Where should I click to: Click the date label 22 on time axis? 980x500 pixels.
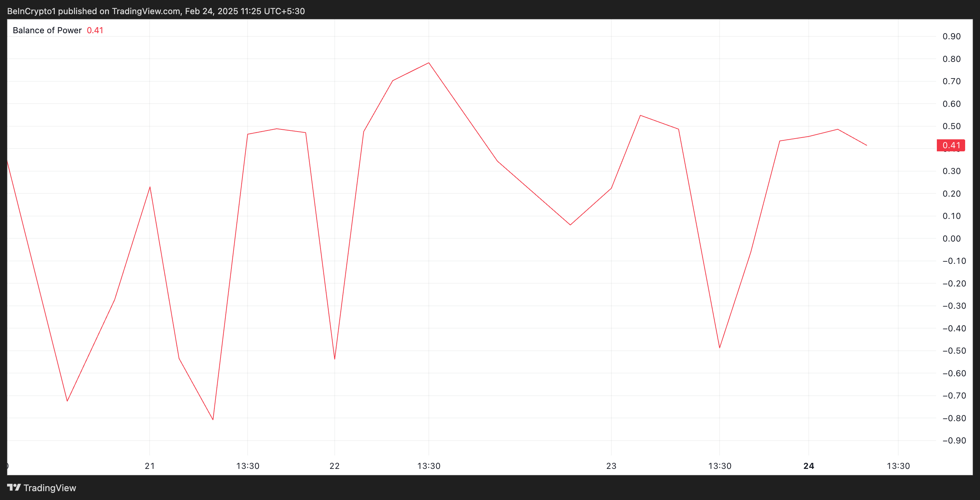pyautogui.click(x=334, y=466)
